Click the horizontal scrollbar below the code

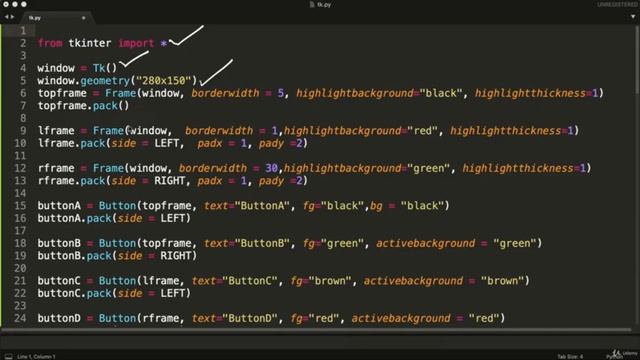[x=316, y=329]
